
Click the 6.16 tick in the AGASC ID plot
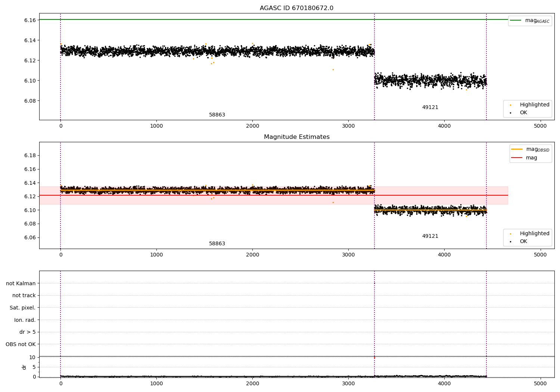(x=30, y=20)
